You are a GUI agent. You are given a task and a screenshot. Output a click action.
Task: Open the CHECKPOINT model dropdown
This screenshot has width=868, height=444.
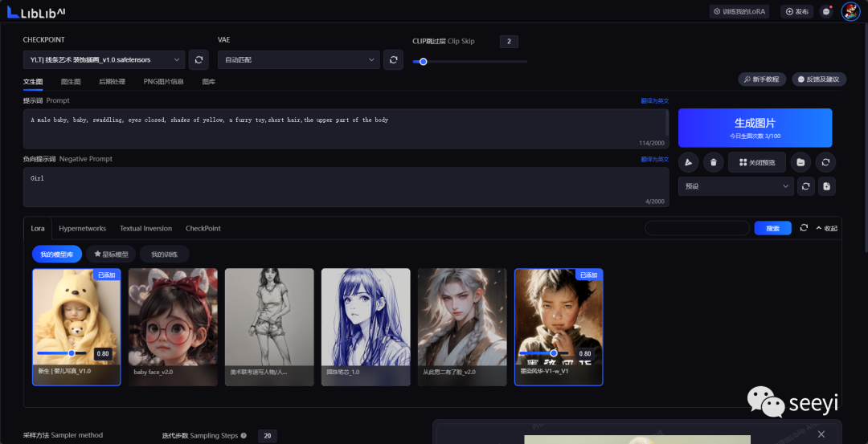click(104, 59)
